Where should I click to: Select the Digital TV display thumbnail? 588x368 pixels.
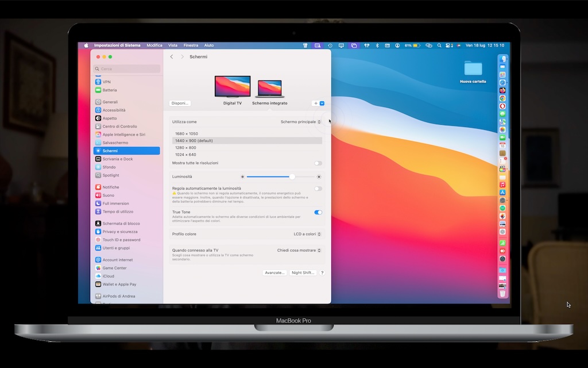(x=233, y=86)
